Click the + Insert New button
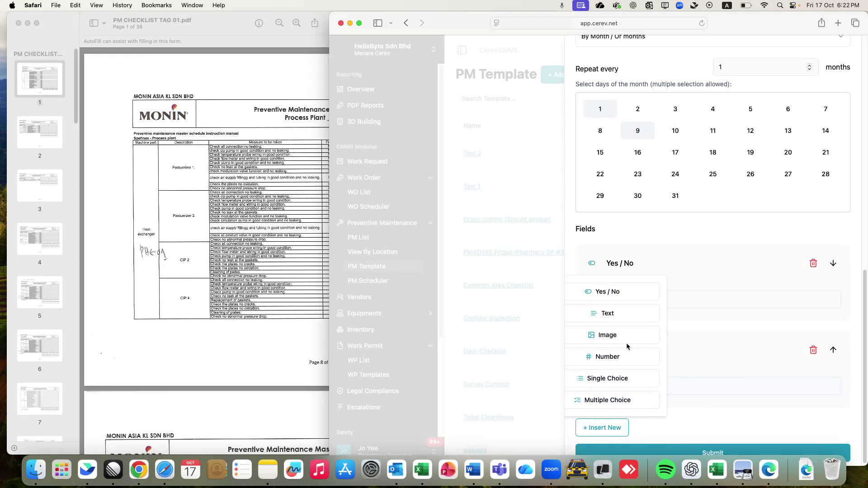 tap(602, 427)
